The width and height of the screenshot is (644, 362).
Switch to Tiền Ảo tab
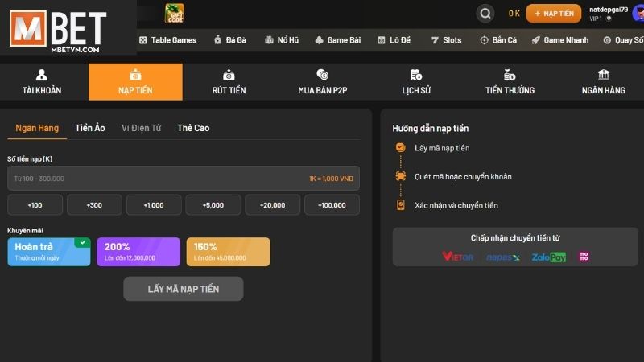click(x=90, y=128)
